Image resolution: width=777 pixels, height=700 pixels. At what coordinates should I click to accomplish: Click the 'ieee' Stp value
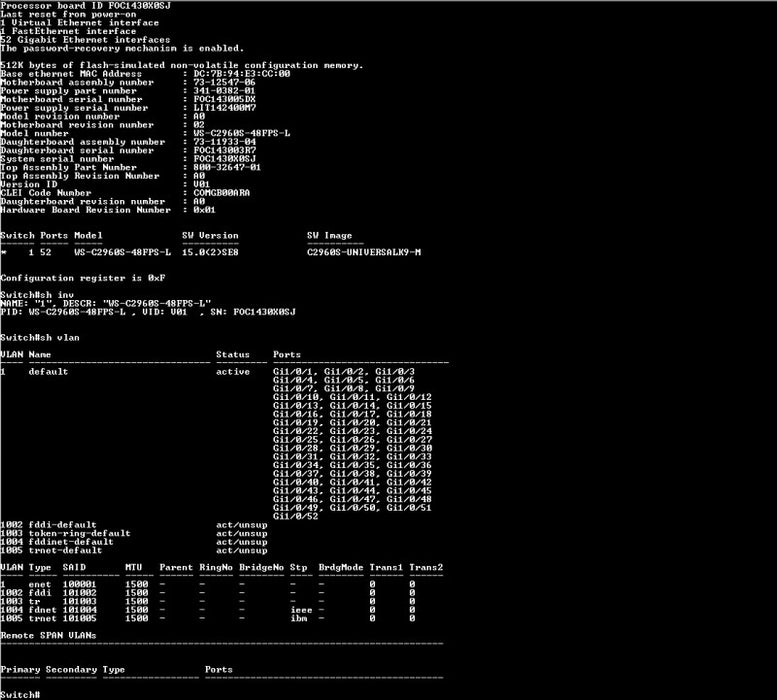pyautogui.click(x=301, y=610)
